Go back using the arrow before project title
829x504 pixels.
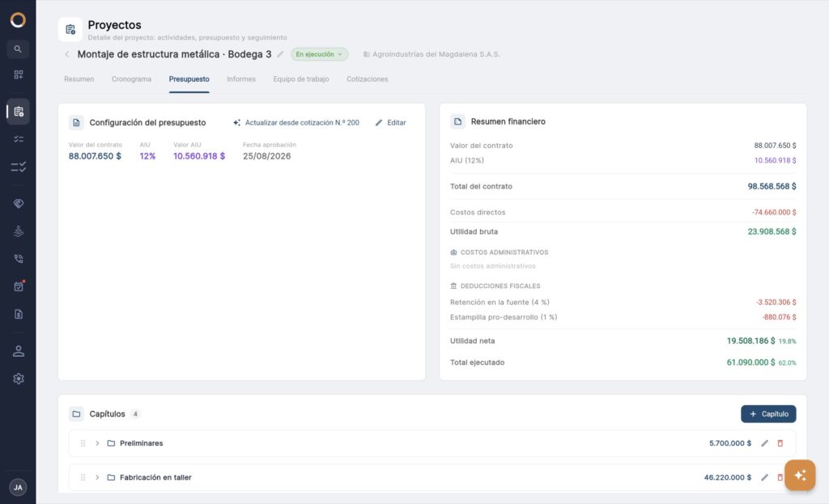[x=67, y=54]
